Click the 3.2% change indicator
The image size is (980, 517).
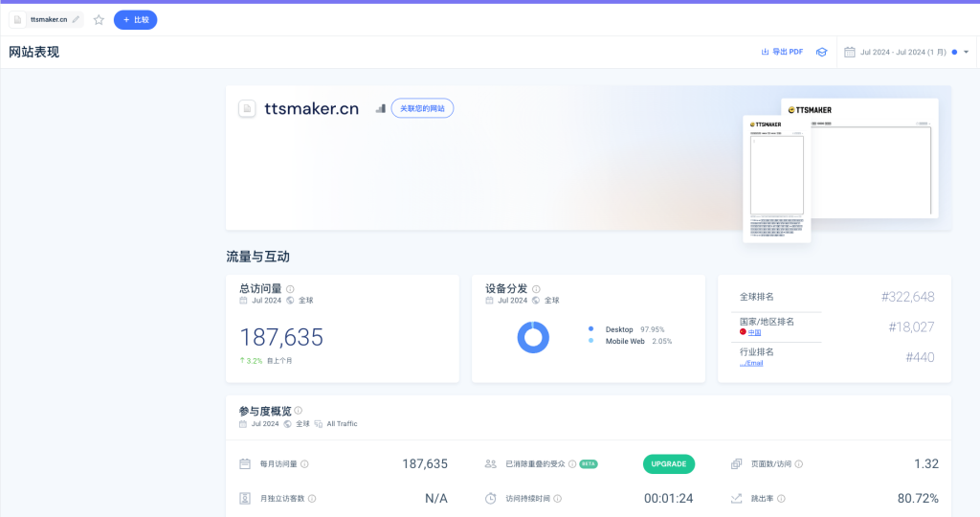click(x=252, y=361)
